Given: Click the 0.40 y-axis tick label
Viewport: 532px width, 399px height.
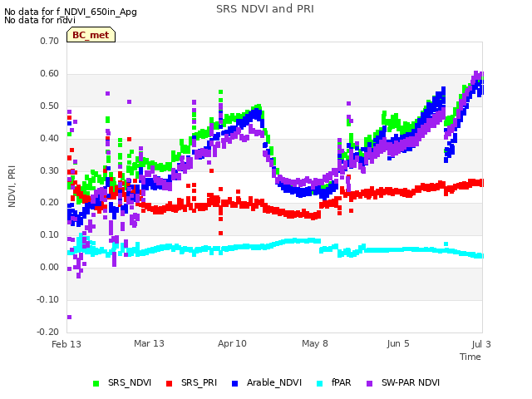Looking at the screenshot, I should click(49, 139).
